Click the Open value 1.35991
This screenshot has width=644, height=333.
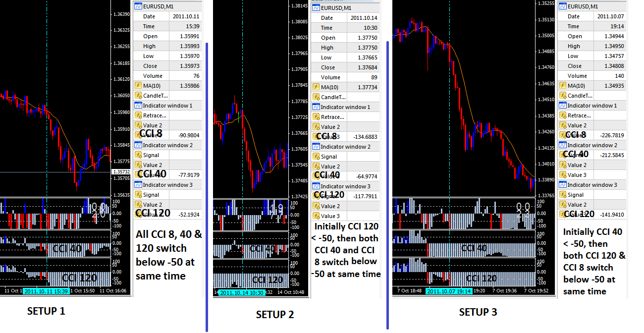click(x=190, y=36)
